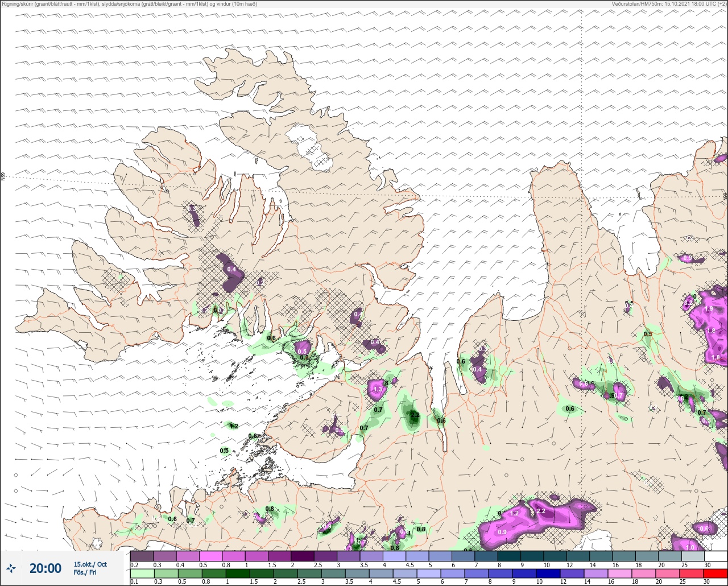Screen dimensions: 728x586
Task: Click the weekday text 'Fös./ Fri'
Action: (x=85, y=573)
